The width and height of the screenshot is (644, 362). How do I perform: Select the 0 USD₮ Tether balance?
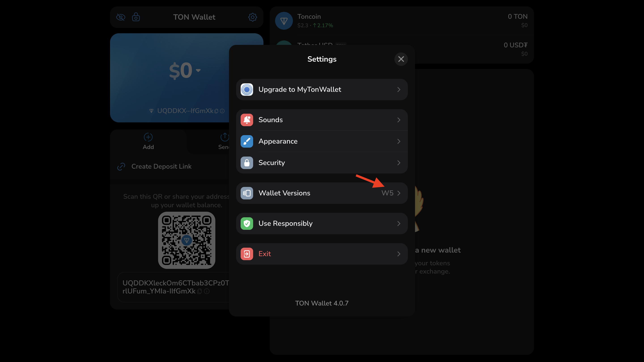pos(515,45)
